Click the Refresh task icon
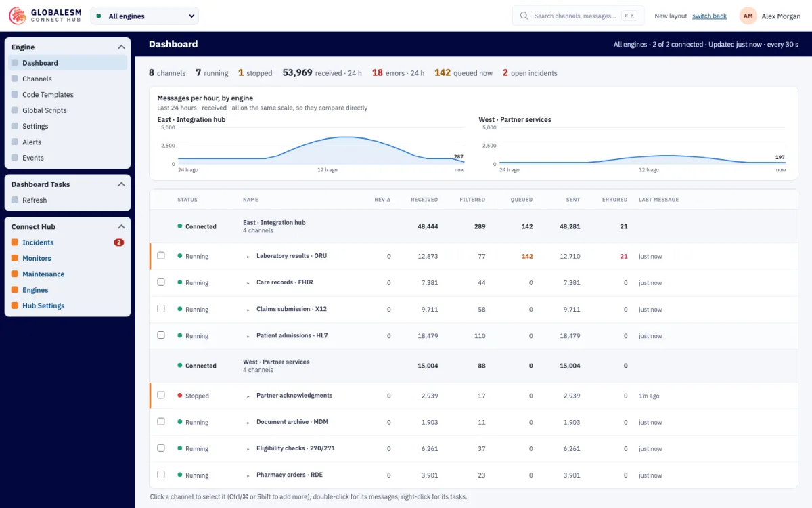 15,200
